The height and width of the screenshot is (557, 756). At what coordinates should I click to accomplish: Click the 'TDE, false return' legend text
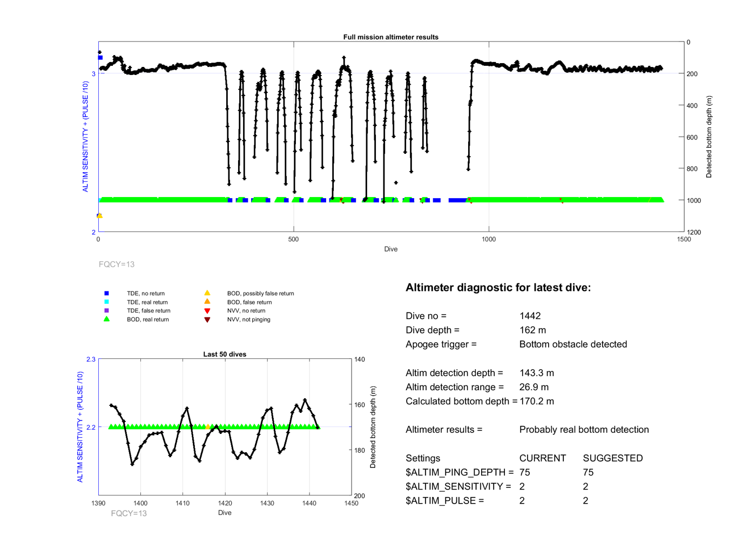point(148,311)
